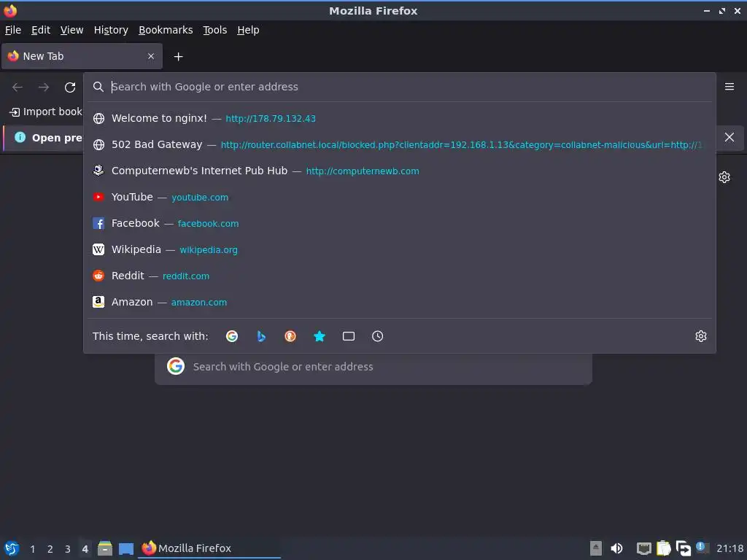Click the magnifier icon in the address bar

point(98,87)
